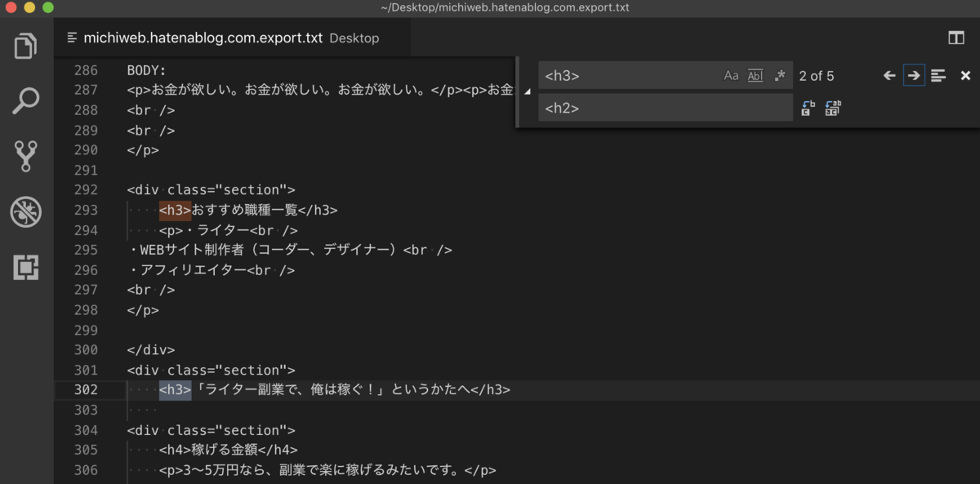This screenshot has height=484, width=980.
Task: Click selected <h3> on line 302
Action: [175, 390]
